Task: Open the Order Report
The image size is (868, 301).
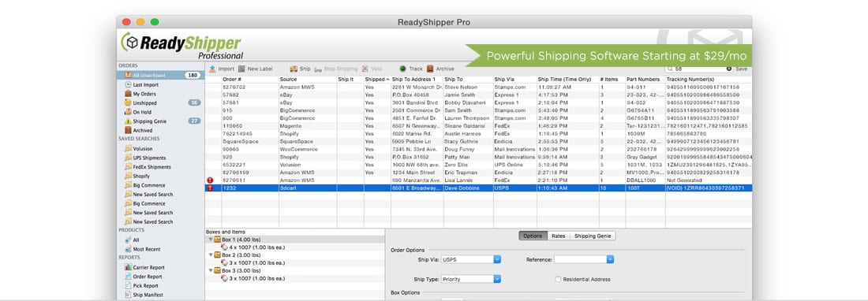Action: pyautogui.click(x=148, y=277)
